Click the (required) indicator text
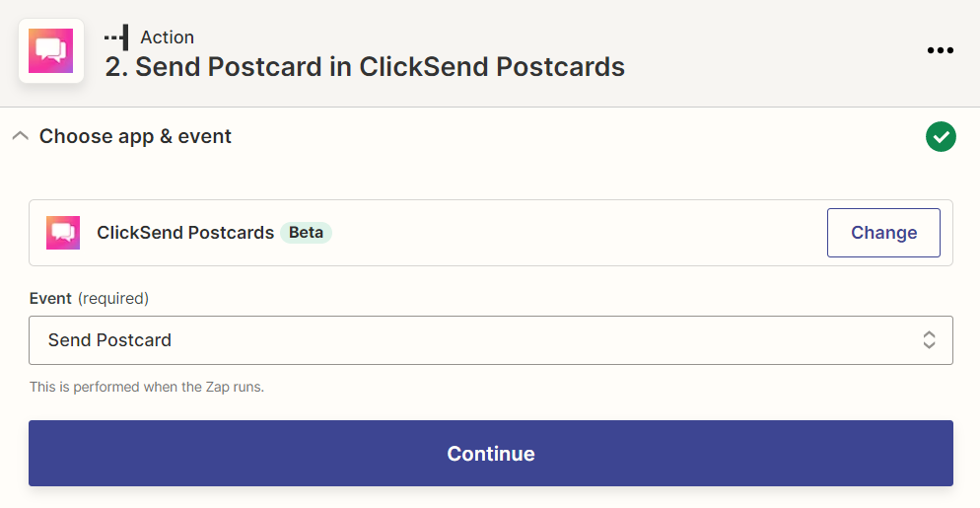 click(x=113, y=299)
